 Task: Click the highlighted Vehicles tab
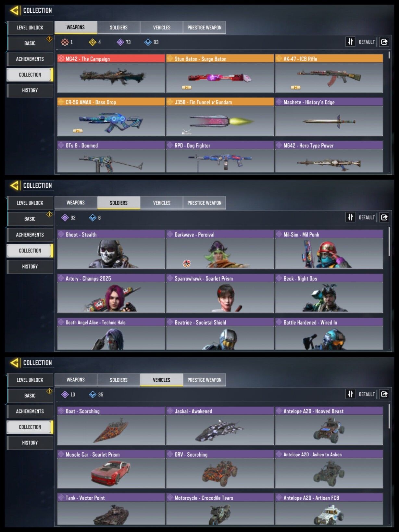[161, 380]
